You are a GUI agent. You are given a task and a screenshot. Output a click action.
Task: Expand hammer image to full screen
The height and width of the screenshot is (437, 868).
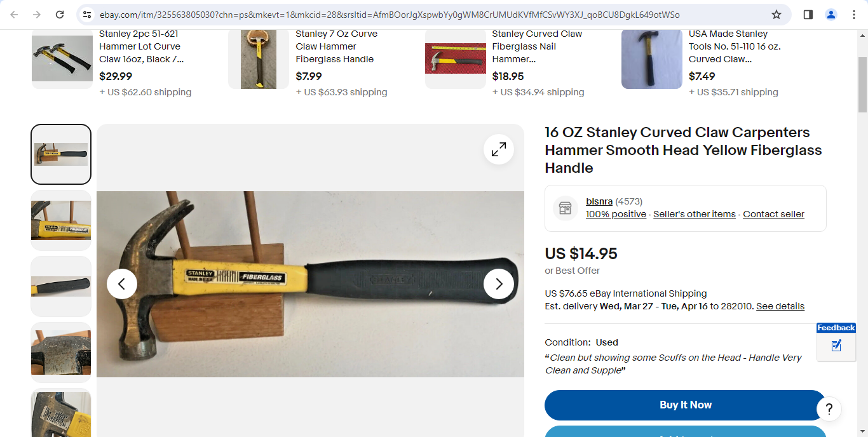point(499,149)
